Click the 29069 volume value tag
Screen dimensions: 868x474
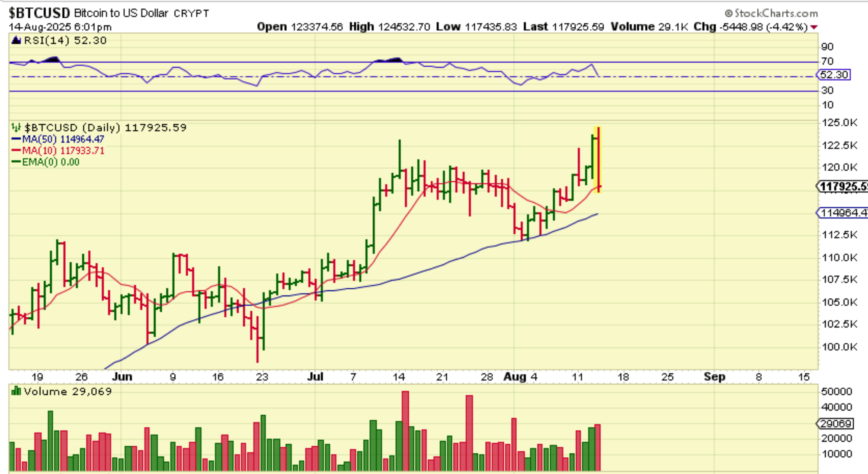pyautogui.click(x=836, y=423)
